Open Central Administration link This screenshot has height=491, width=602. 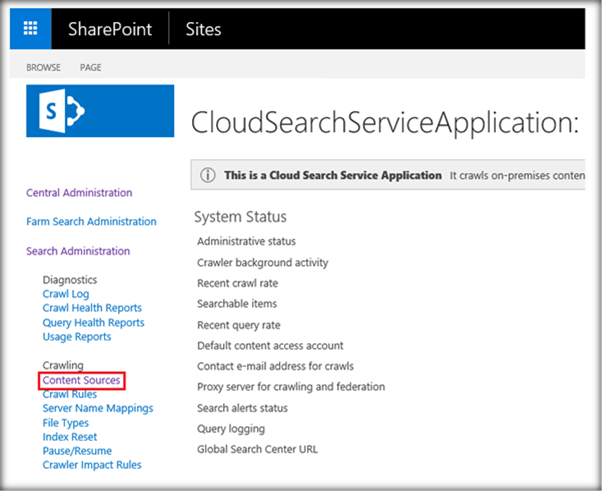pos(79,193)
